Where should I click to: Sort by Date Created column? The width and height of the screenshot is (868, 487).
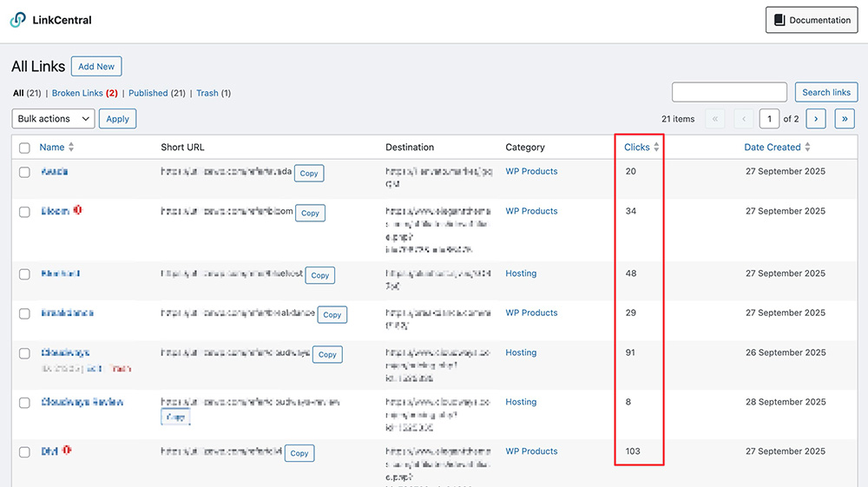tap(777, 148)
